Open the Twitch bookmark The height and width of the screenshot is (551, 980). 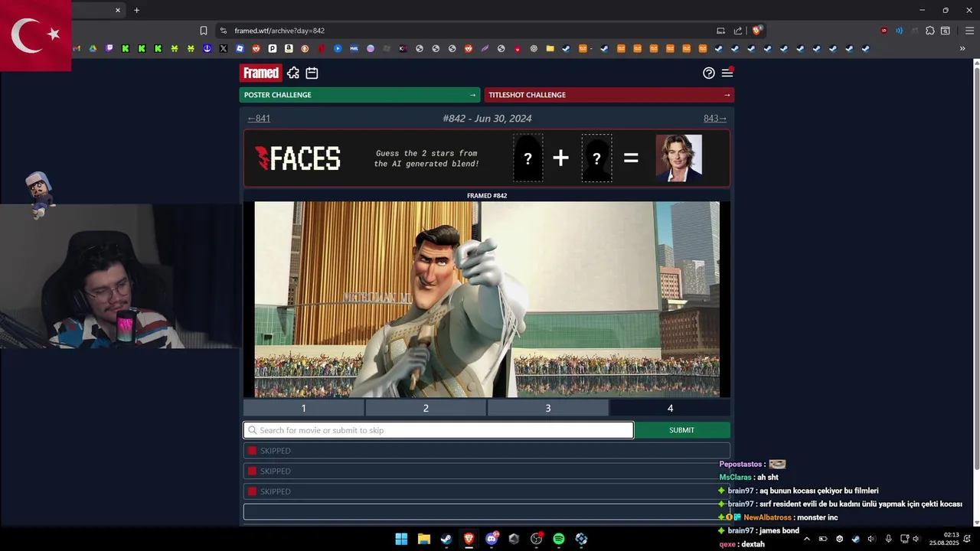coord(109,48)
